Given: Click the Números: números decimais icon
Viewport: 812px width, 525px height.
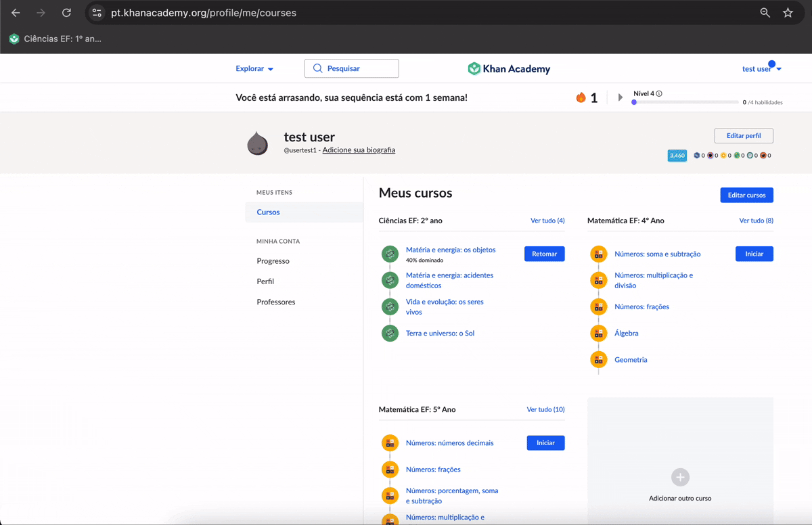Looking at the screenshot, I should 390,442.
